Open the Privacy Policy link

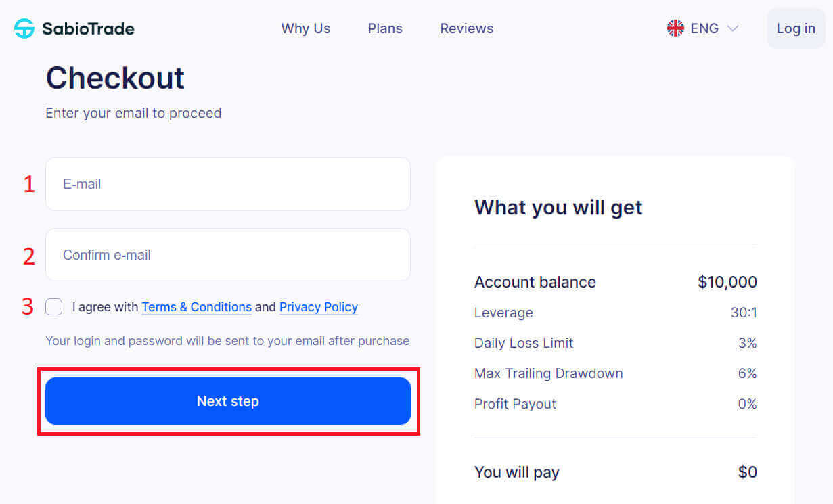tap(318, 306)
